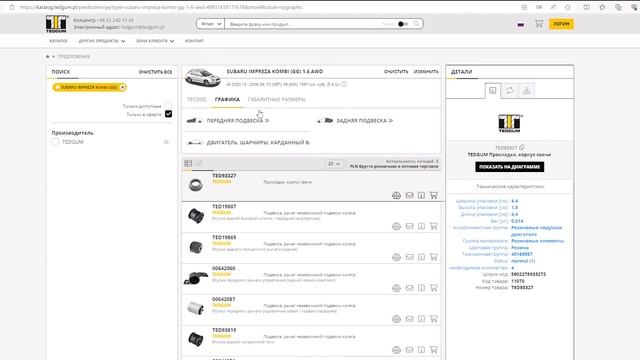Open vehicle usage icon for TED93327
Screen dimensions: 640x360
tap(396, 196)
